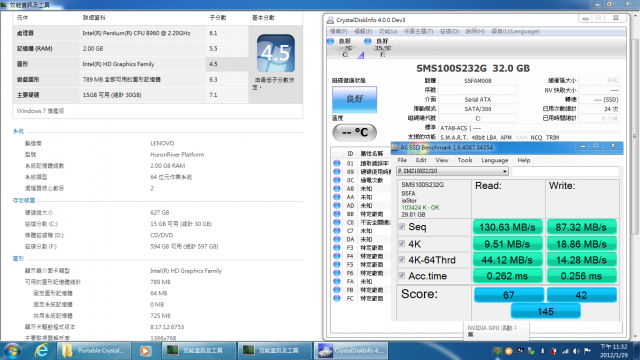Click the 0.262 ms access time read value
The width and height of the screenshot is (640, 360).
click(x=507, y=276)
